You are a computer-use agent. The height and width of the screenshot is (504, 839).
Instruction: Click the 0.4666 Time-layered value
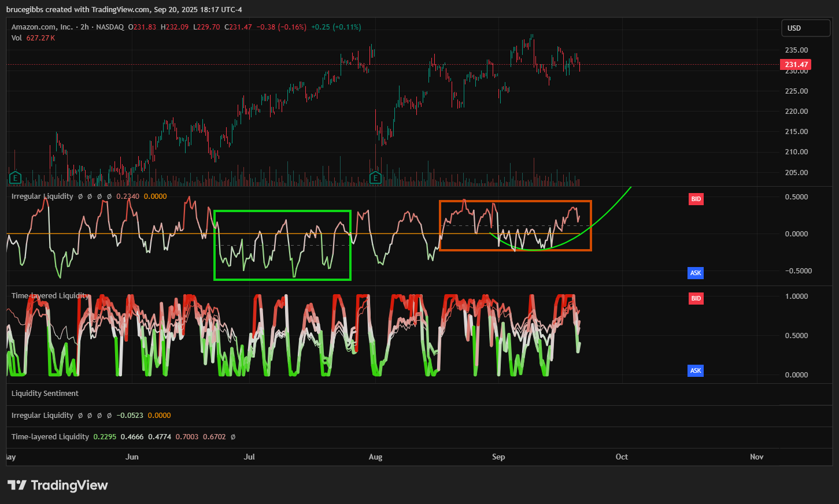(x=132, y=436)
